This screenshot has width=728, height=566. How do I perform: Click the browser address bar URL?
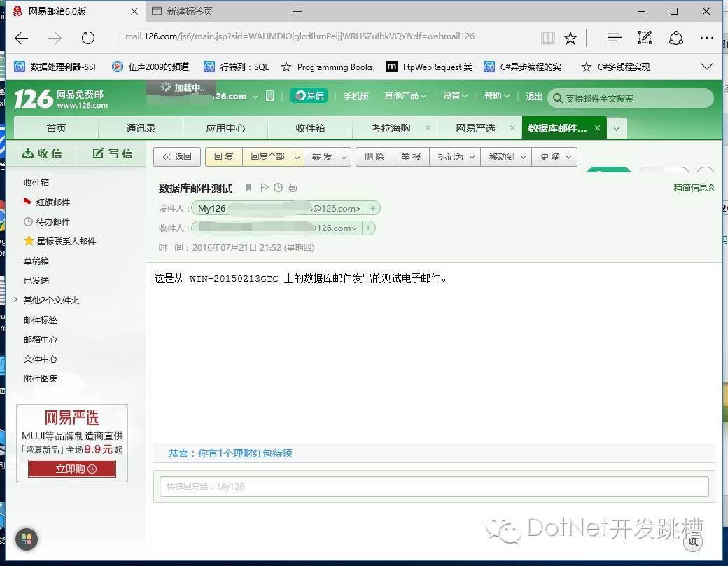click(300, 36)
